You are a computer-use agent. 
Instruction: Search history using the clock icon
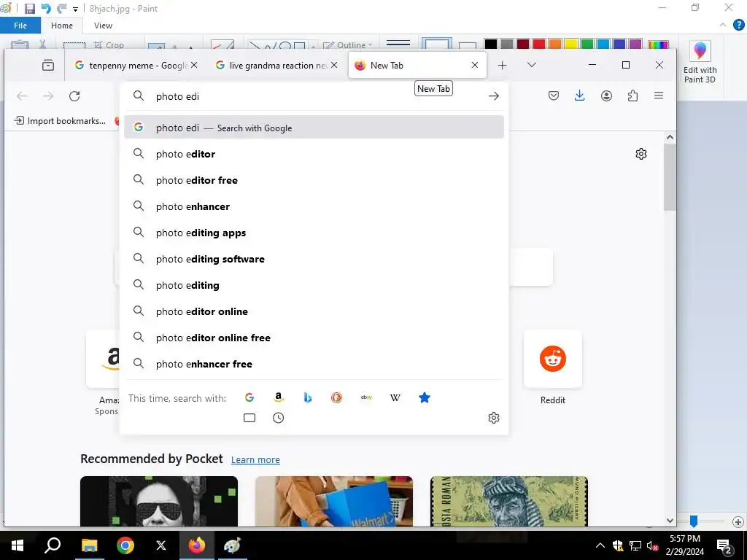tap(278, 418)
